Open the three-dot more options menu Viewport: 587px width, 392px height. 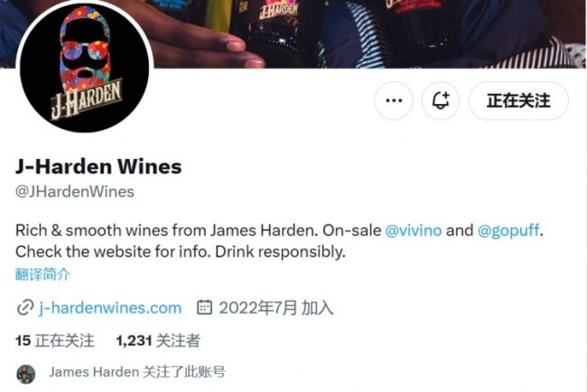point(394,101)
